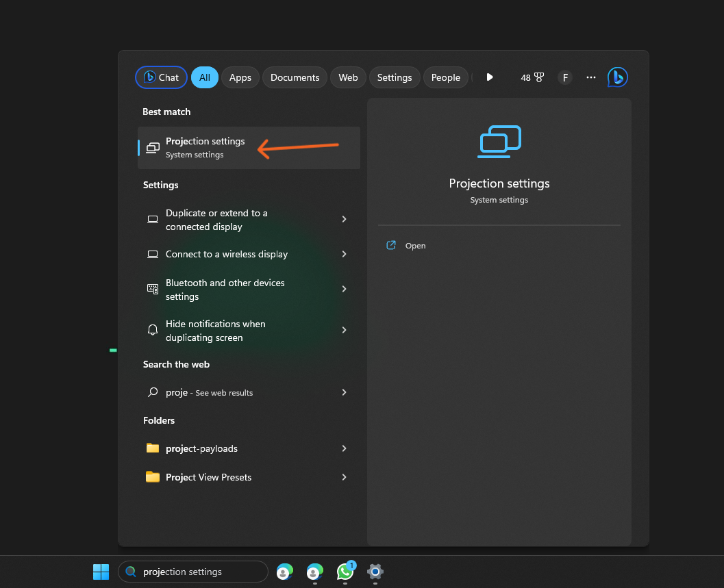Select the Chat filter tab
This screenshot has height=588, width=724.
click(160, 77)
